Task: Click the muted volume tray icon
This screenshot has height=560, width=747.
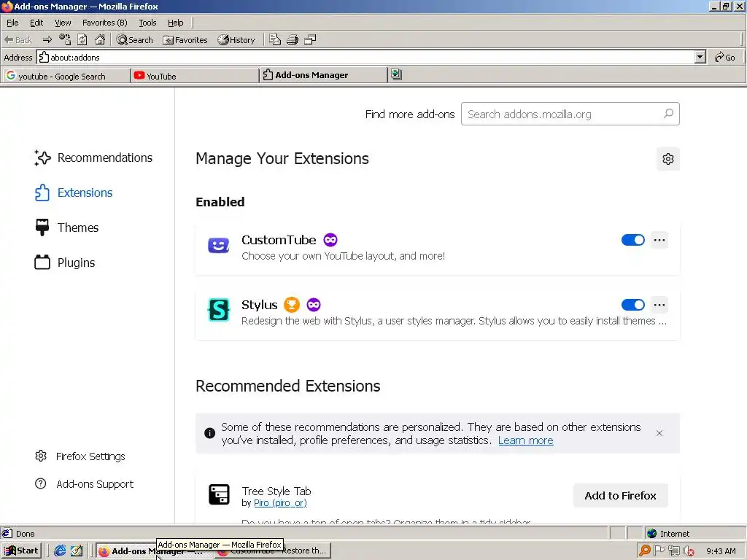Action: (x=689, y=551)
